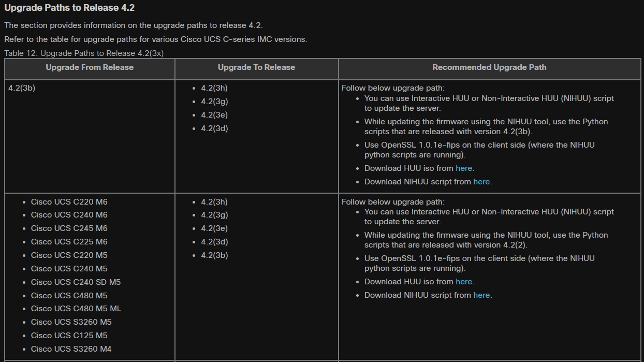Click '4.2(3d)' in the first table row
This screenshot has width=644, height=362.
coord(214,128)
